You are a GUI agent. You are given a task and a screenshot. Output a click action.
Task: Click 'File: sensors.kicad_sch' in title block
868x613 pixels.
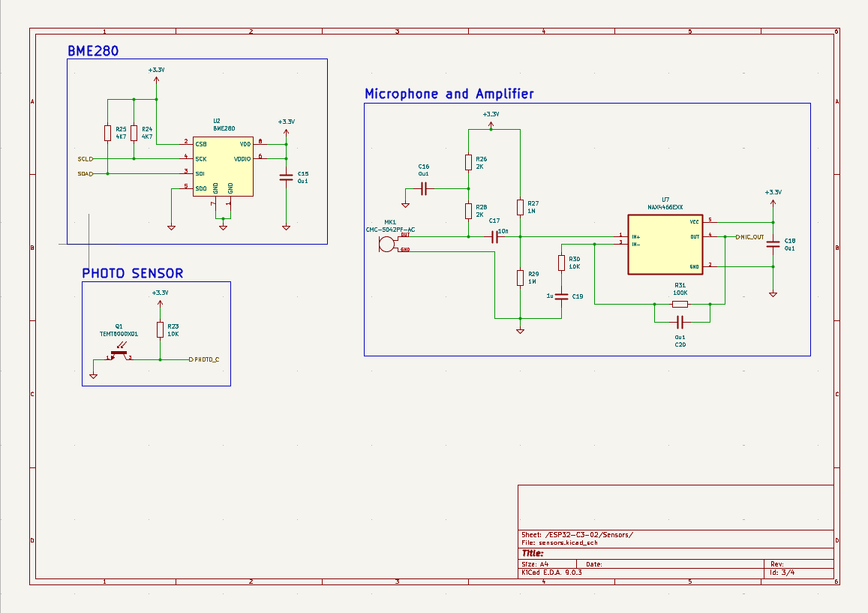[x=560, y=542]
